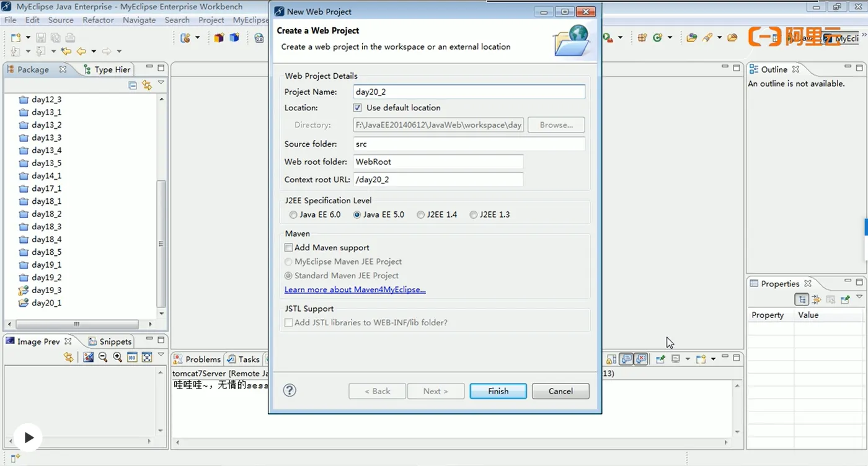Click the Source folder input field
Image resolution: width=868 pixels, height=466 pixels.
coord(469,144)
